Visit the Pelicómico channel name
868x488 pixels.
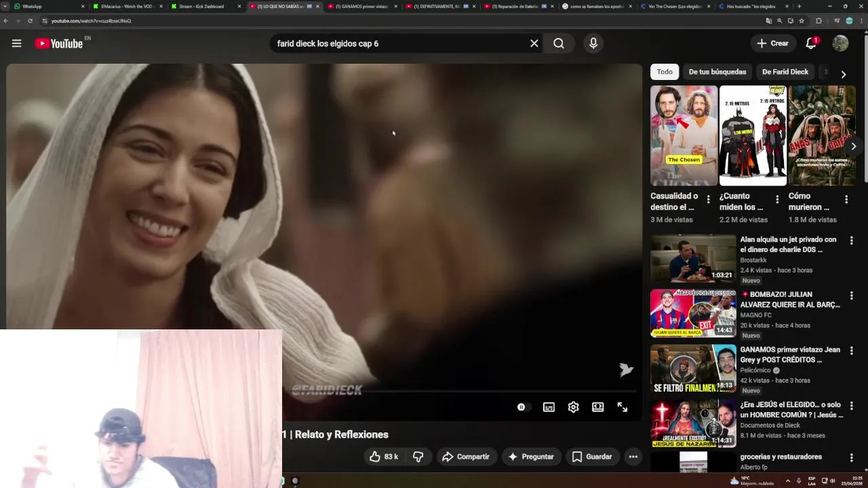(x=755, y=371)
